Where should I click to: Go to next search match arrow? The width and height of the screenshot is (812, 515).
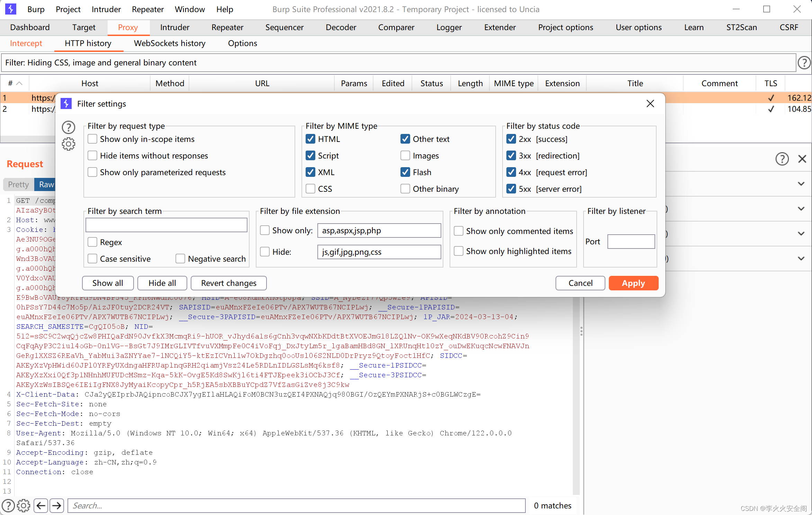click(x=57, y=506)
